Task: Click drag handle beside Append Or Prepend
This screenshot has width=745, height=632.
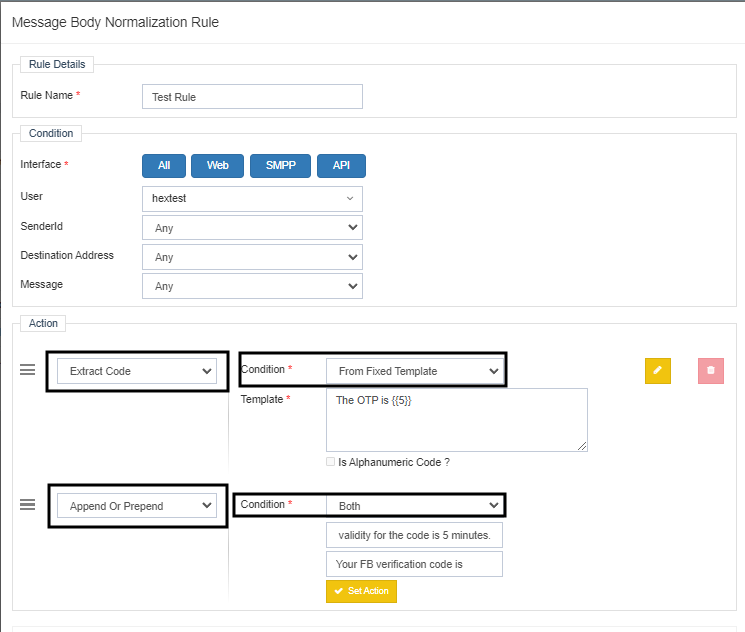Action: point(28,504)
